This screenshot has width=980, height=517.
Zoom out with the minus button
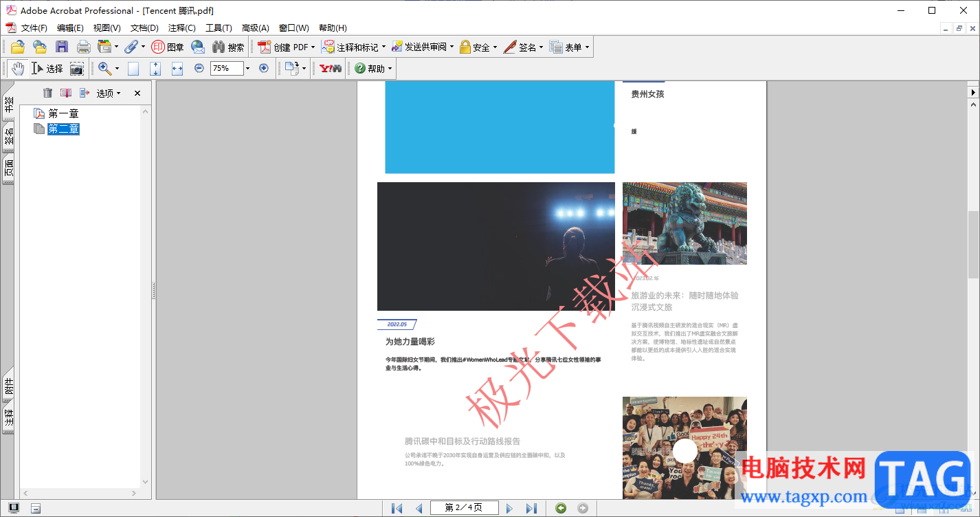pos(199,68)
